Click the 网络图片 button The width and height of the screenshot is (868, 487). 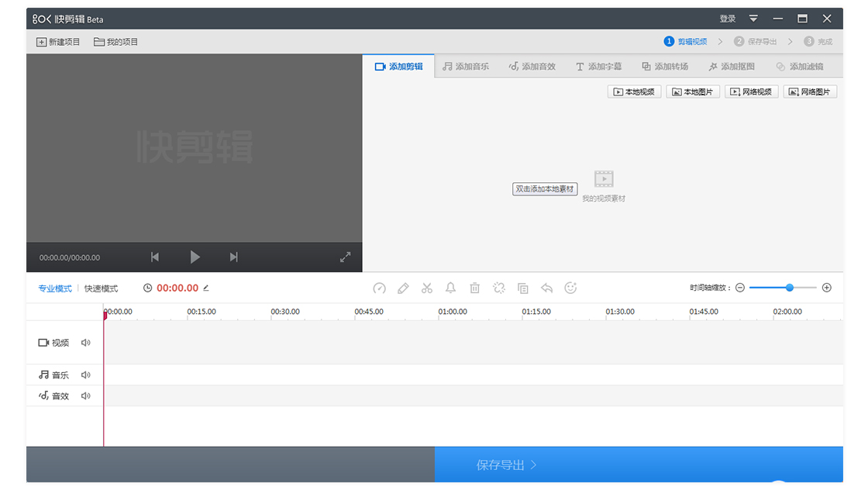(x=810, y=92)
